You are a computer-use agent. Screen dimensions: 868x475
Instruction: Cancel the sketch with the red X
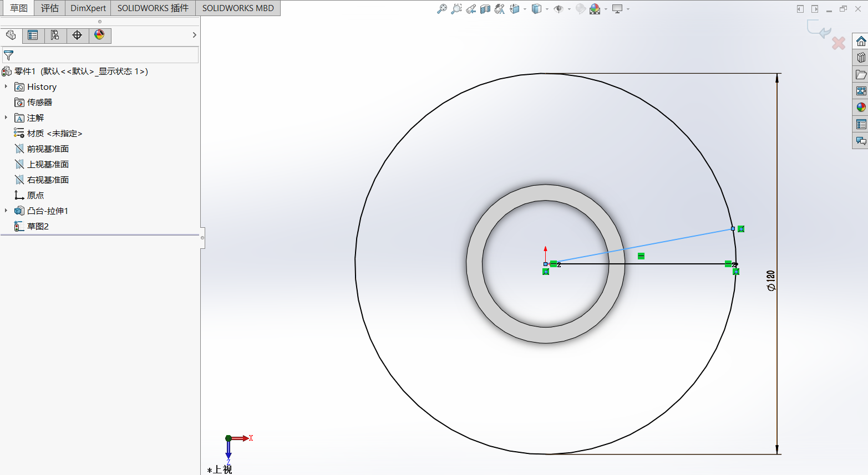[x=838, y=43]
